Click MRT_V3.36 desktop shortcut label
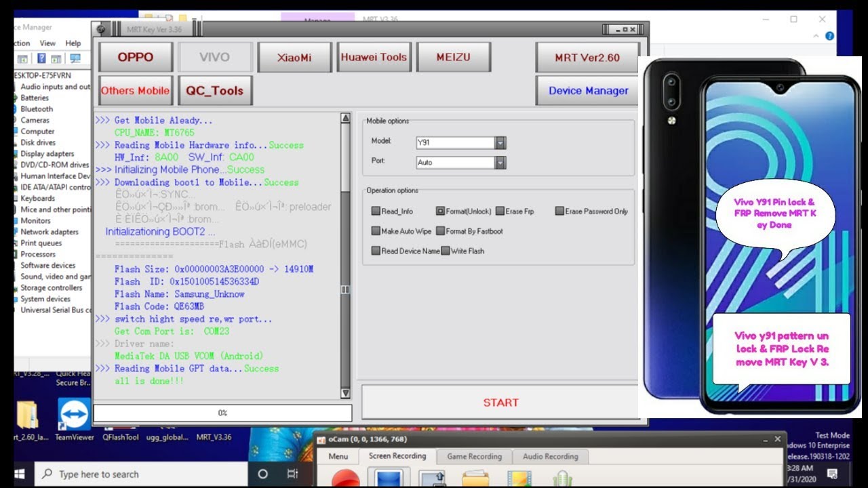 (x=214, y=437)
